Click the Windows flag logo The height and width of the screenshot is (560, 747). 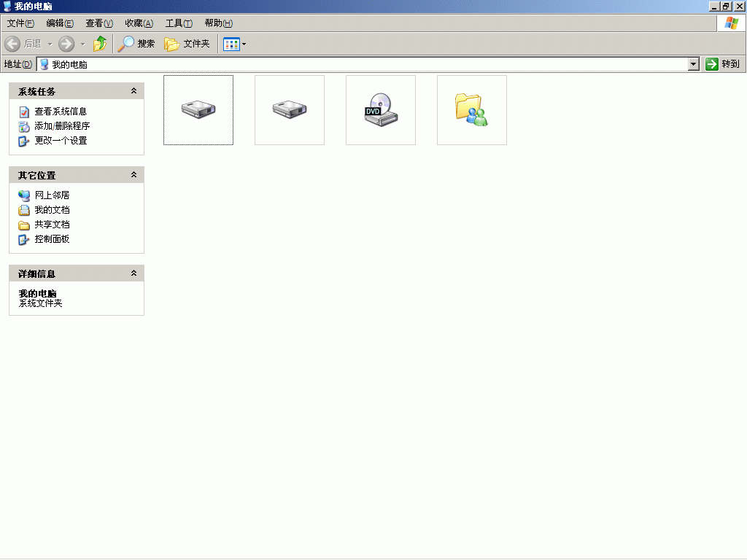click(x=731, y=23)
